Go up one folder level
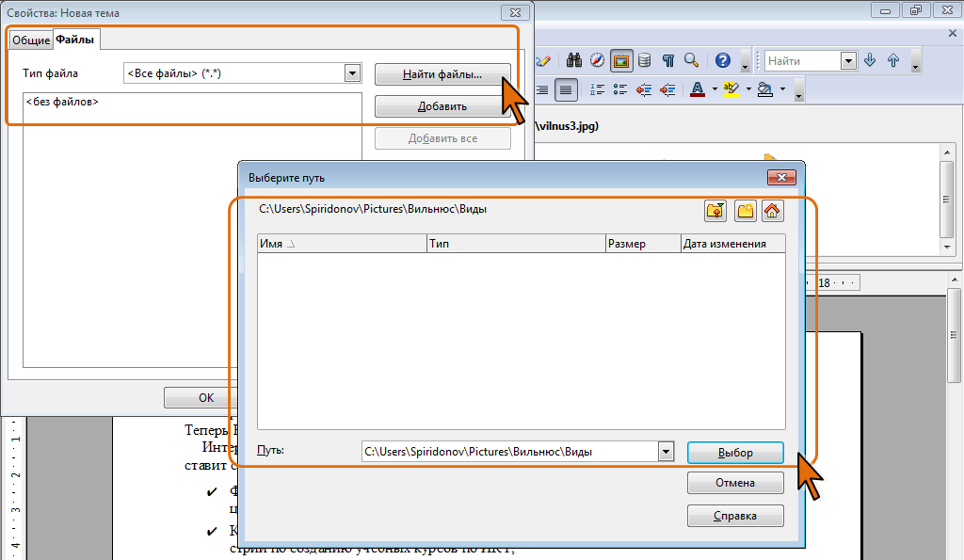964x560 pixels. coord(715,211)
